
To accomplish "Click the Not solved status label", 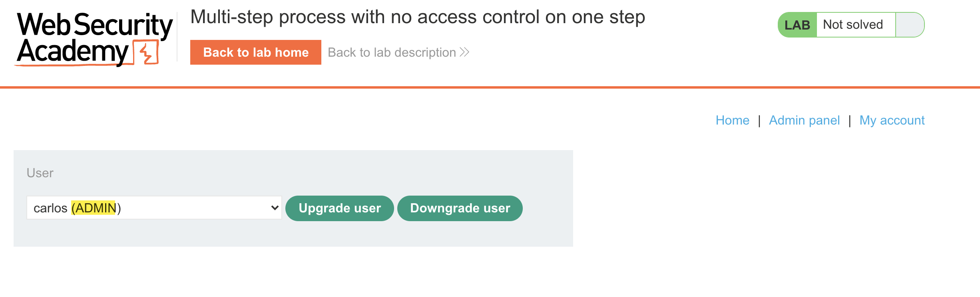I will point(853,25).
